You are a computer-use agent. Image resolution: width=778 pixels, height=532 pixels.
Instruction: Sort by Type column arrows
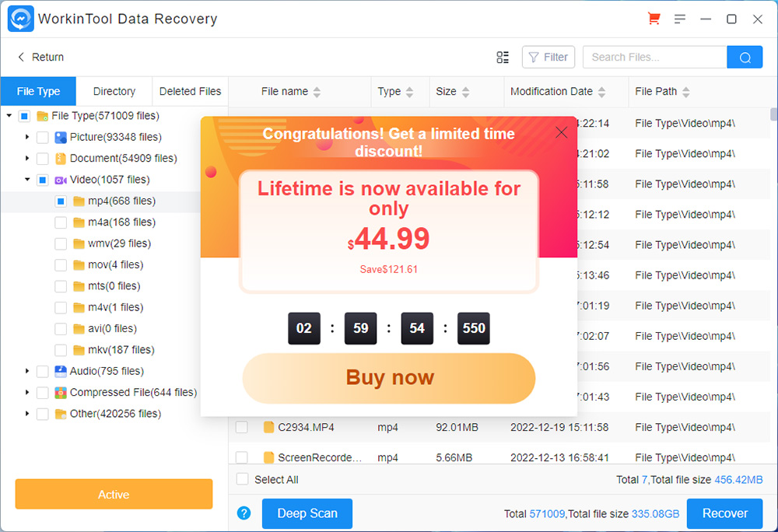click(409, 92)
